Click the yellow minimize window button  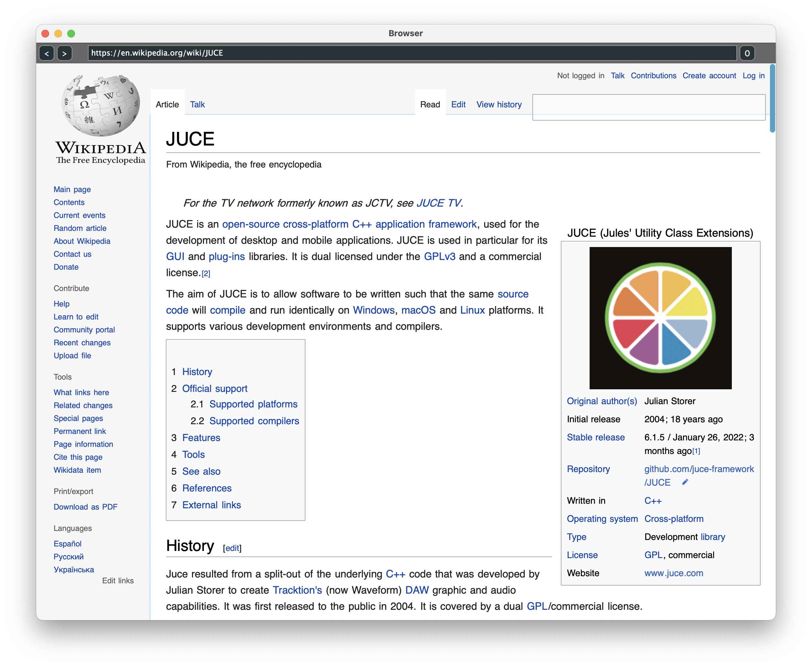[58, 34]
